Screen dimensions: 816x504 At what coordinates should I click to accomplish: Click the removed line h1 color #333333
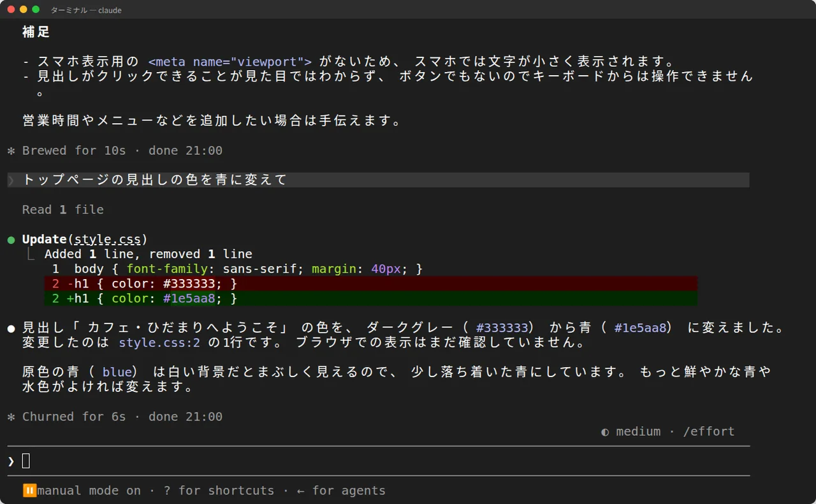click(370, 284)
